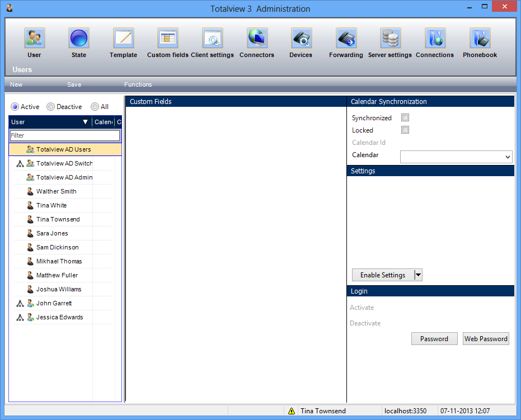521x420 pixels.
Task: Select Matthew Fuller in the user list
Action: 57,275
